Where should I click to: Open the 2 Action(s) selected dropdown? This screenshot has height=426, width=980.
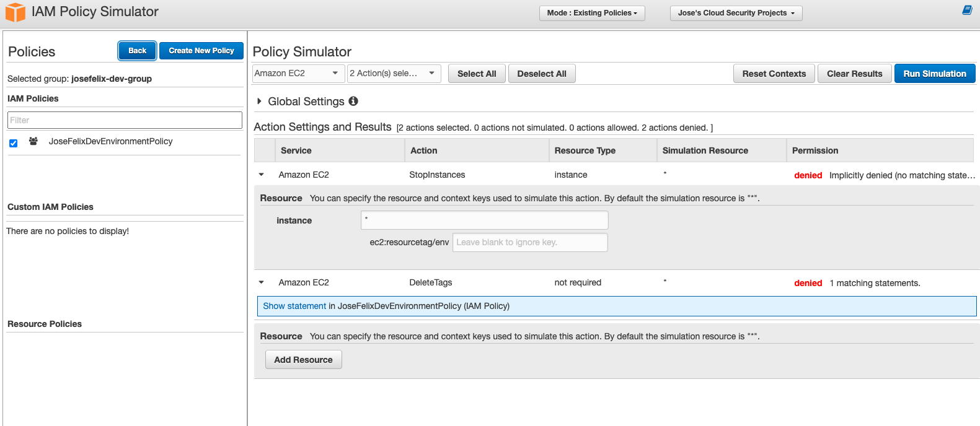pyautogui.click(x=394, y=73)
